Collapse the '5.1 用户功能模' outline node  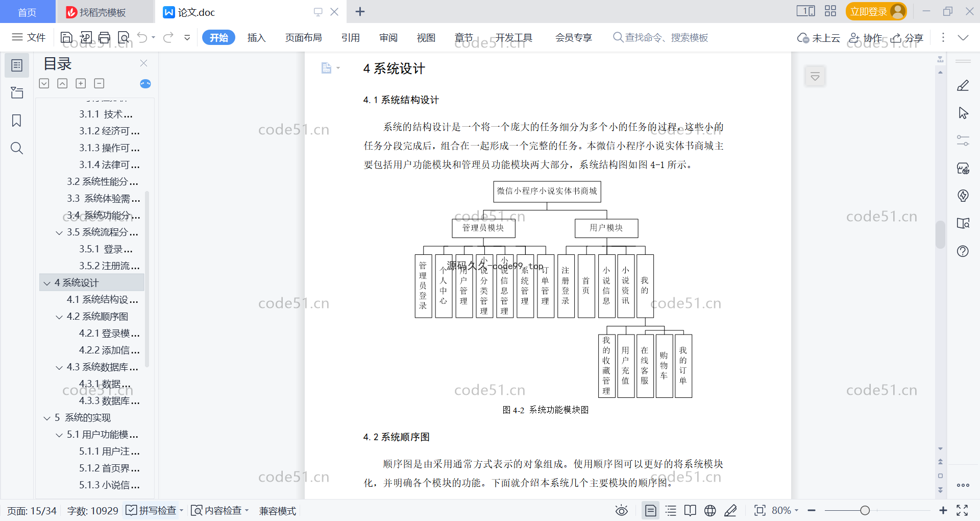(59, 435)
